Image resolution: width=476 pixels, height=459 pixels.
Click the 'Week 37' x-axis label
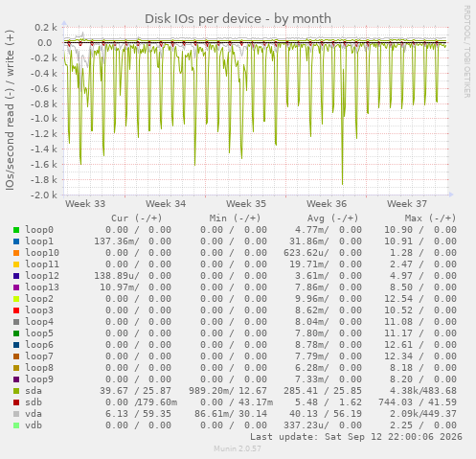[x=407, y=204]
